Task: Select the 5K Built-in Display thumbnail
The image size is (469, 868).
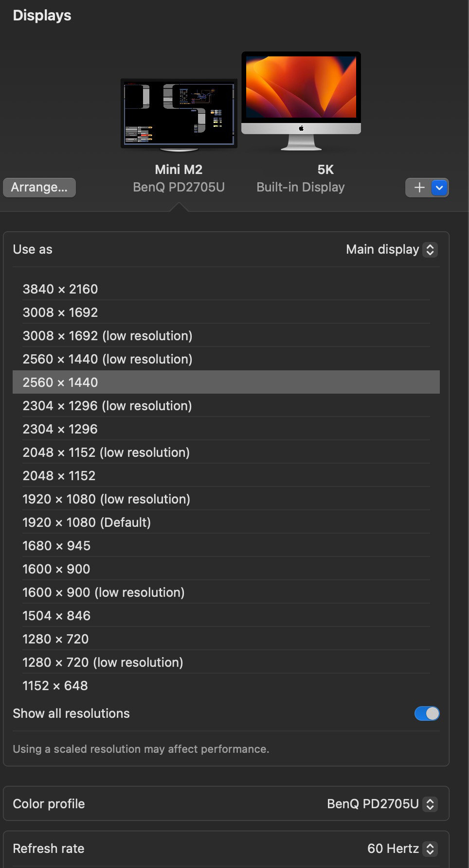Action: click(x=301, y=102)
